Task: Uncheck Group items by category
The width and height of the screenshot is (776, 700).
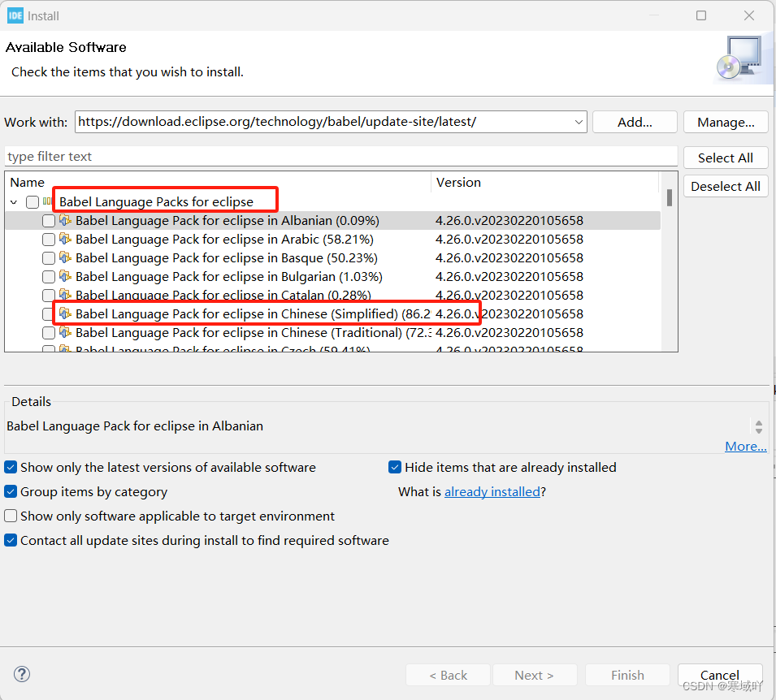Action: (x=11, y=491)
